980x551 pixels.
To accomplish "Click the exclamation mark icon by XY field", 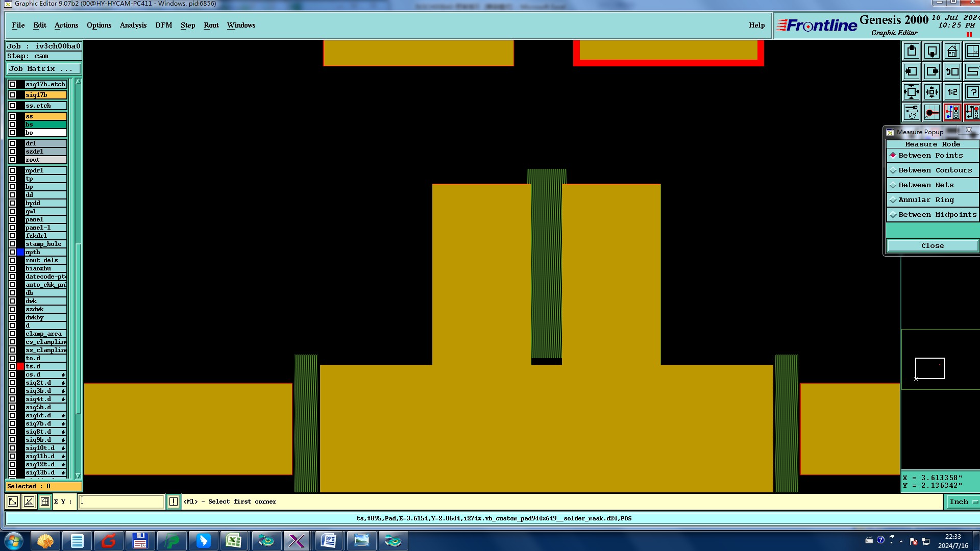I will point(174,502).
